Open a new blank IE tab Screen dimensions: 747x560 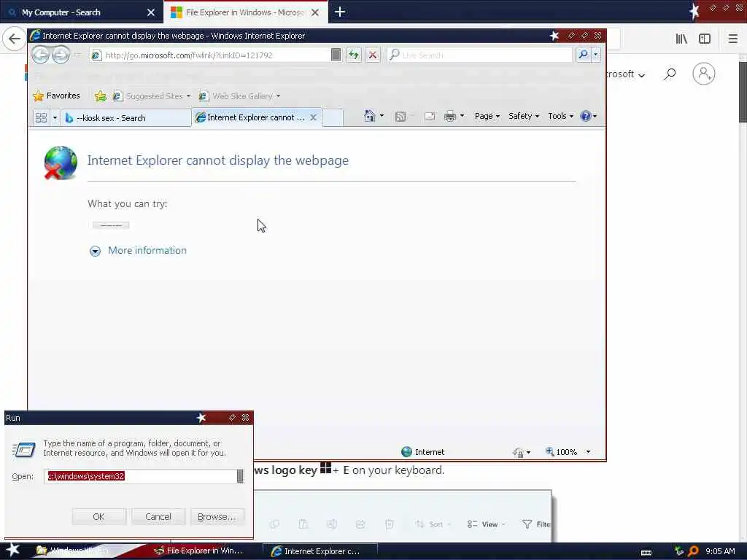(333, 117)
